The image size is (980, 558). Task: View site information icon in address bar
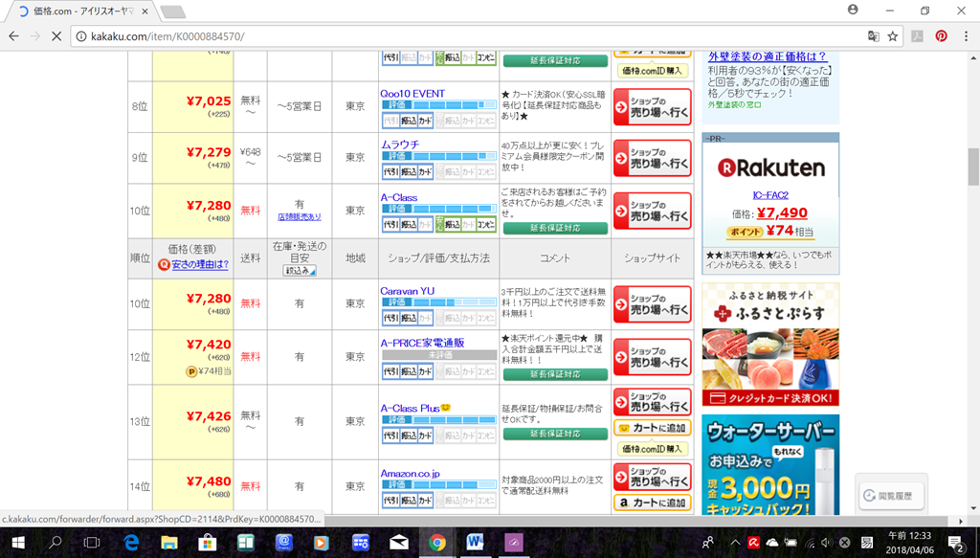81,36
